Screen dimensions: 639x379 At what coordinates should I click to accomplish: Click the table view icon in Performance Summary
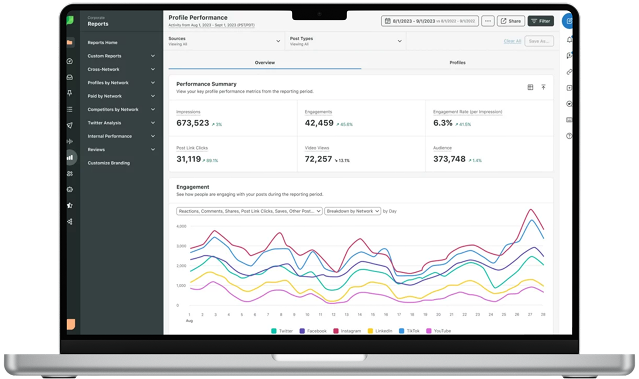coord(530,87)
